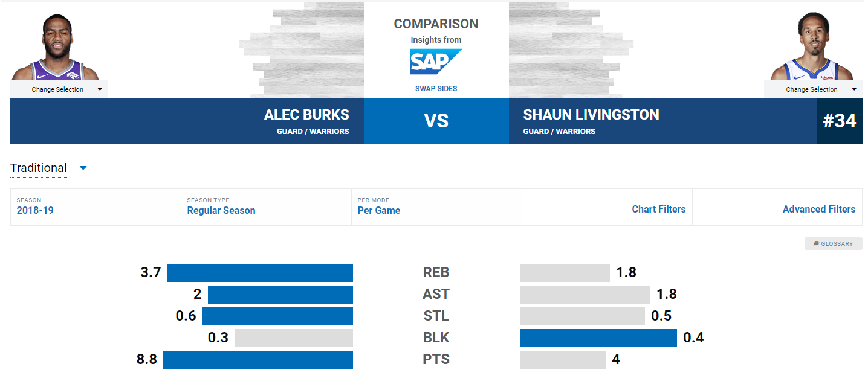The width and height of the screenshot is (868, 384).
Task: Click the Burks 3.7 REB bar
Action: (x=260, y=273)
